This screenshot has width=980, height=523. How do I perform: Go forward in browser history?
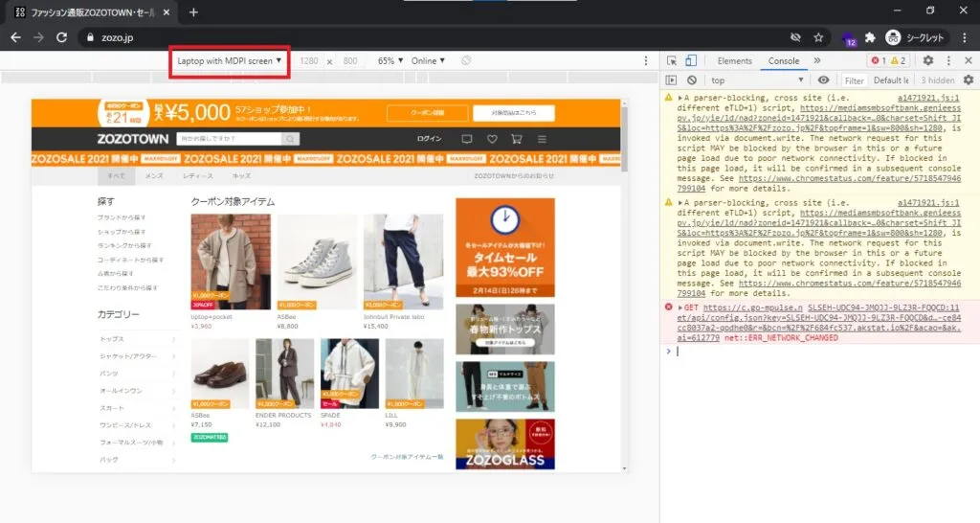click(38, 37)
